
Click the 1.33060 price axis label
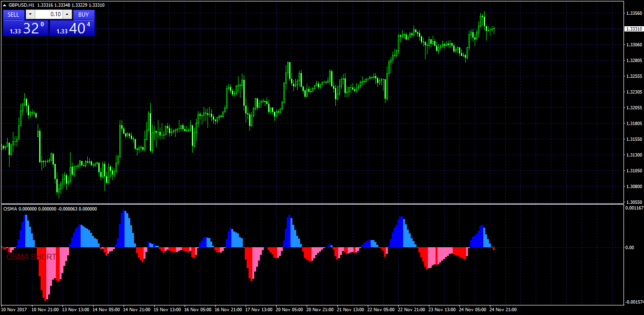[x=633, y=45]
